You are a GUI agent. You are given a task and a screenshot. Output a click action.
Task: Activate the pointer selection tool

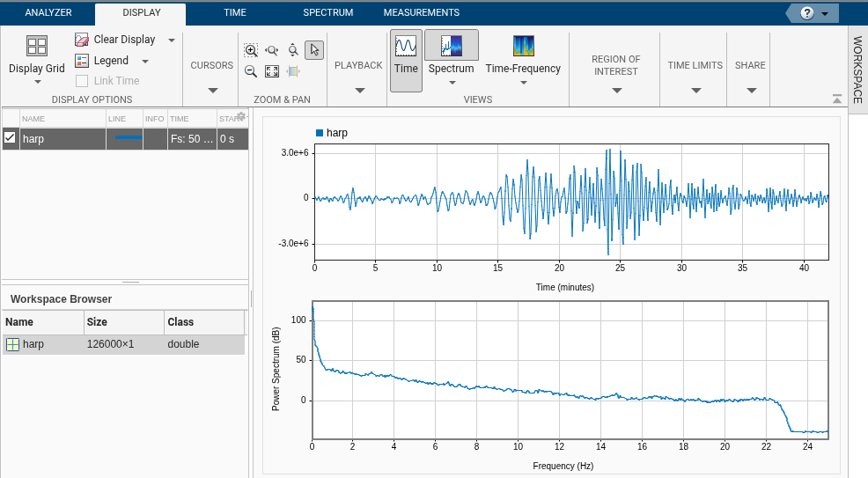coord(314,51)
